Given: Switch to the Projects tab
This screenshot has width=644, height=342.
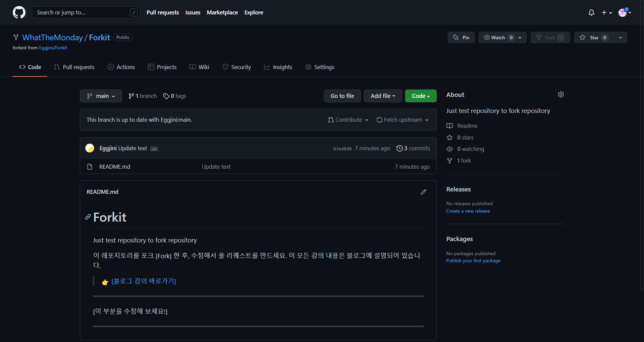Looking at the screenshot, I should (162, 67).
